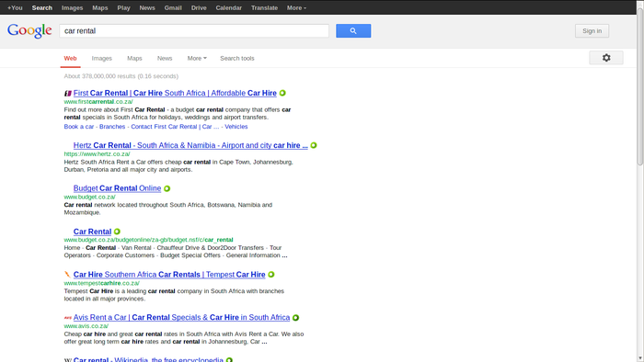
Task: Click www.avis.co.za URL text
Action: click(86, 326)
